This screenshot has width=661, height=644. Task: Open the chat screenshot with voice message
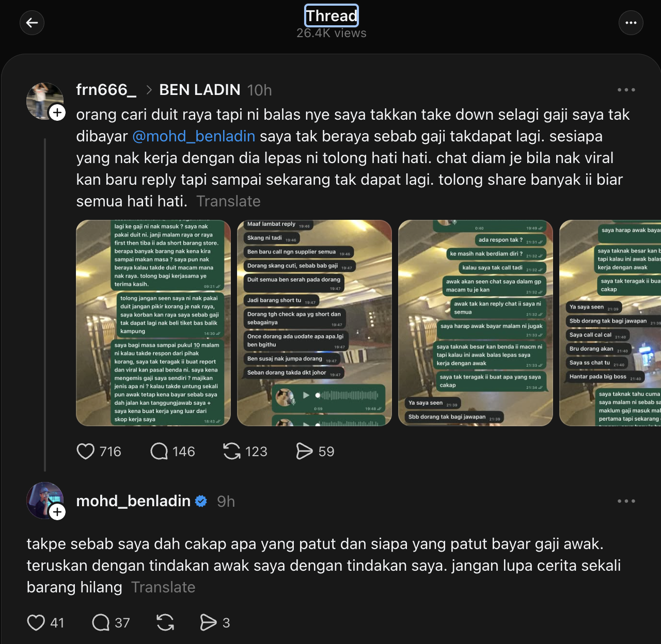point(314,323)
